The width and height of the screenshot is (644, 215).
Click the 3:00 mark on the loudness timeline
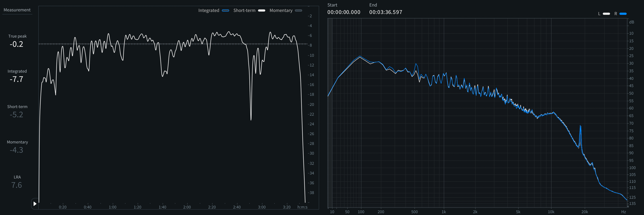(262, 207)
